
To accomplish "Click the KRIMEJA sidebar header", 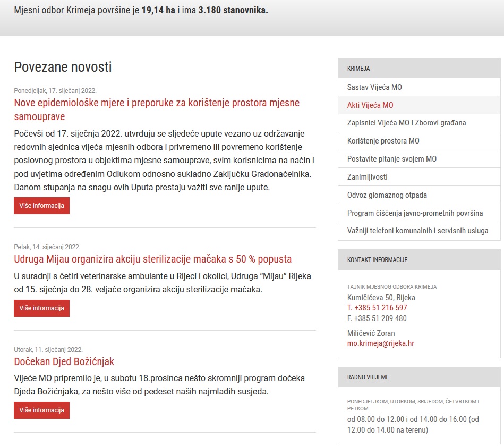I will pyautogui.click(x=358, y=69).
